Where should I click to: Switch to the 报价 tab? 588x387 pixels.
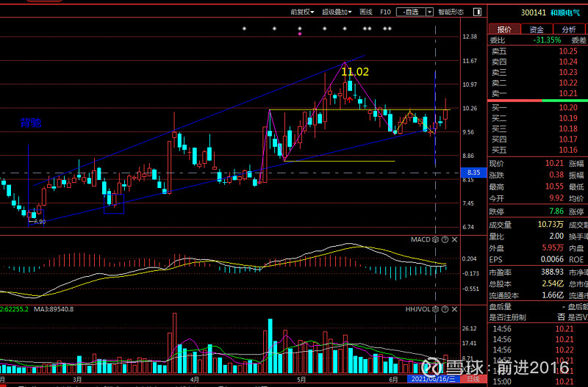click(x=504, y=29)
